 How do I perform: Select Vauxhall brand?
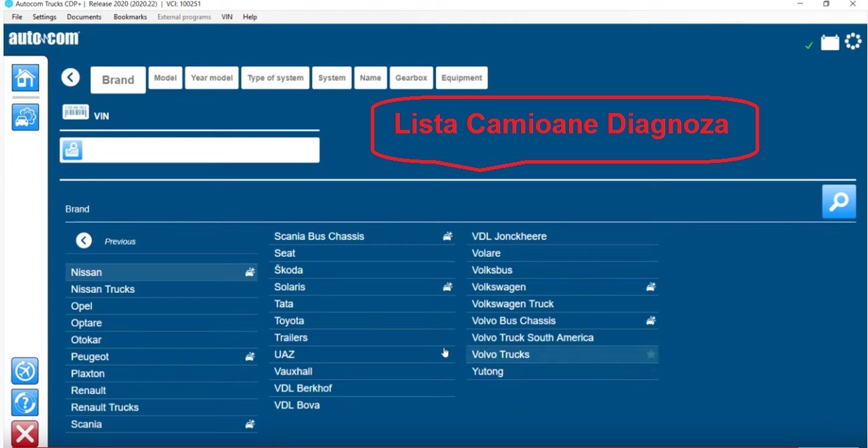pyautogui.click(x=362, y=371)
